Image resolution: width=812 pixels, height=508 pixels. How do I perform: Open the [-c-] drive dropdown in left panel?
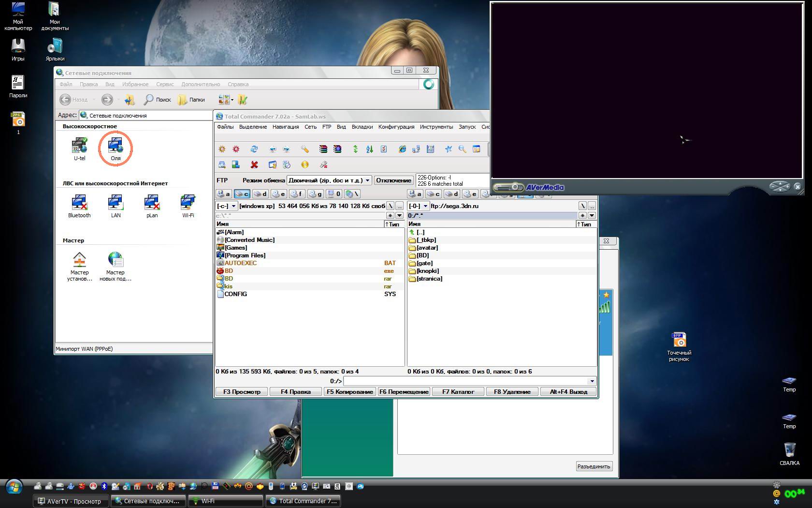226,206
